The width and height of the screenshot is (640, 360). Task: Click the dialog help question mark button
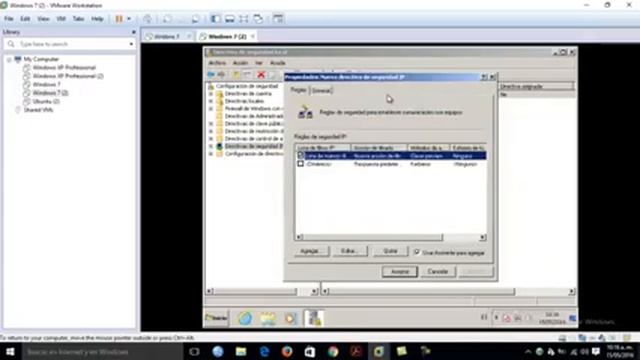(484, 77)
